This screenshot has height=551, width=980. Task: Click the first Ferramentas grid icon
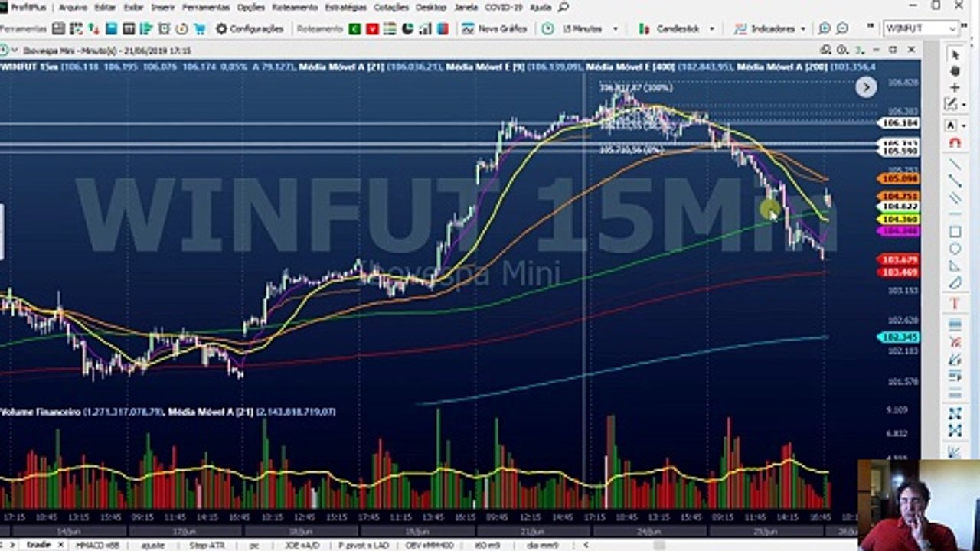59,29
